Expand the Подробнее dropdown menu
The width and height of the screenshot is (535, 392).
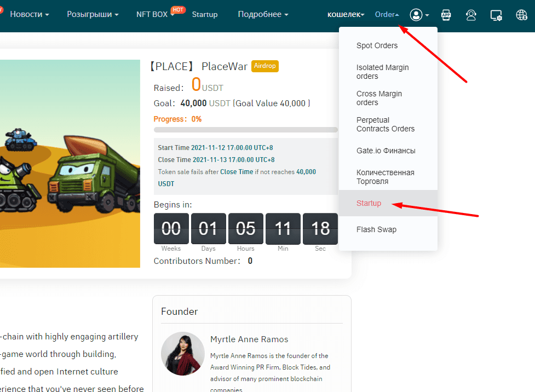263,14
